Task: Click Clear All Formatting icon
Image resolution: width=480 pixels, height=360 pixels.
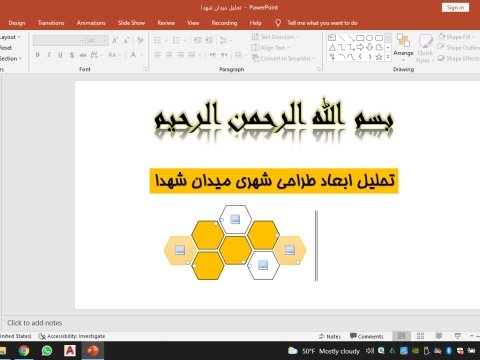Action: pyautogui.click(x=140, y=41)
